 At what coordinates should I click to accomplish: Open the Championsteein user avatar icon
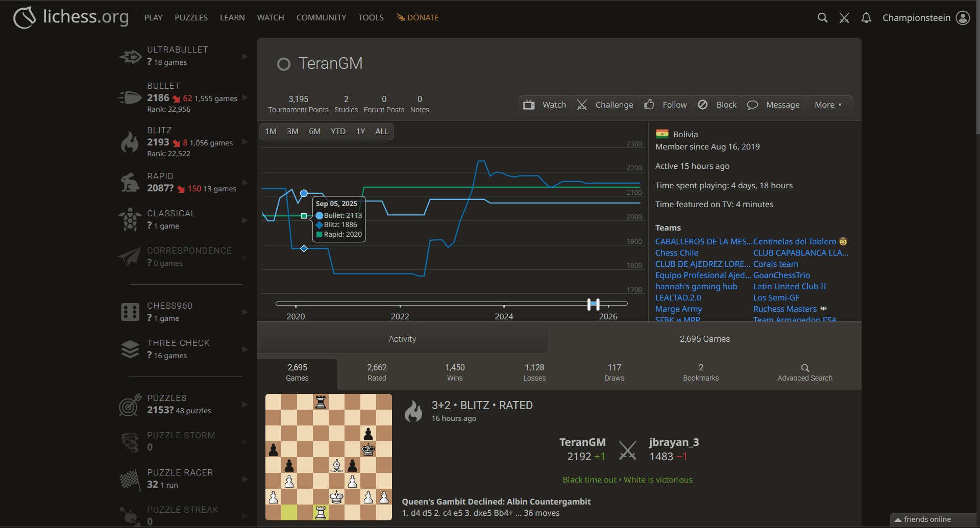(963, 18)
